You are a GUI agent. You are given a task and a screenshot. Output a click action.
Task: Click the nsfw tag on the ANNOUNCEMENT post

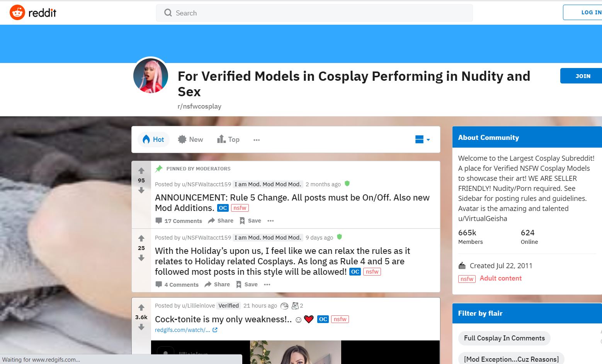(240, 208)
